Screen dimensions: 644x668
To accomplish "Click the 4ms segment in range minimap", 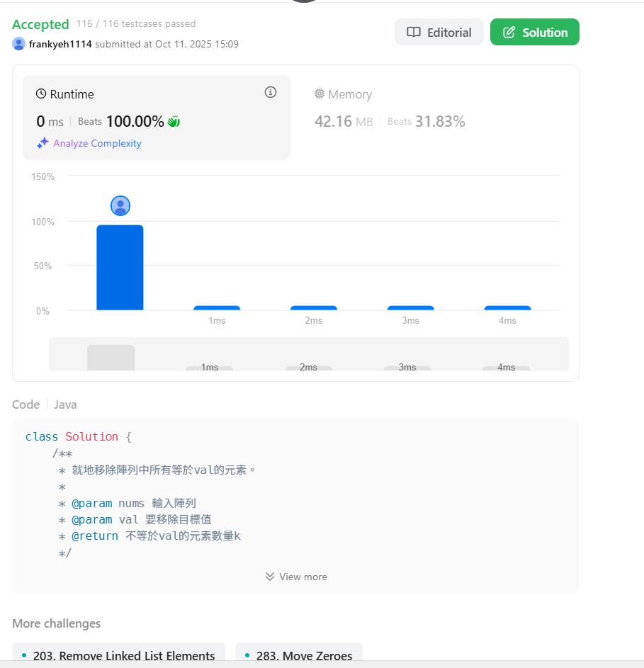I will coord(506,368).
